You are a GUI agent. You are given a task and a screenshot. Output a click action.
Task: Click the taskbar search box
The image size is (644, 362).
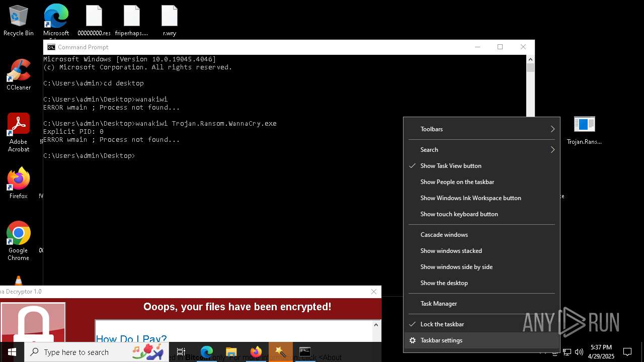pos(97,352)
